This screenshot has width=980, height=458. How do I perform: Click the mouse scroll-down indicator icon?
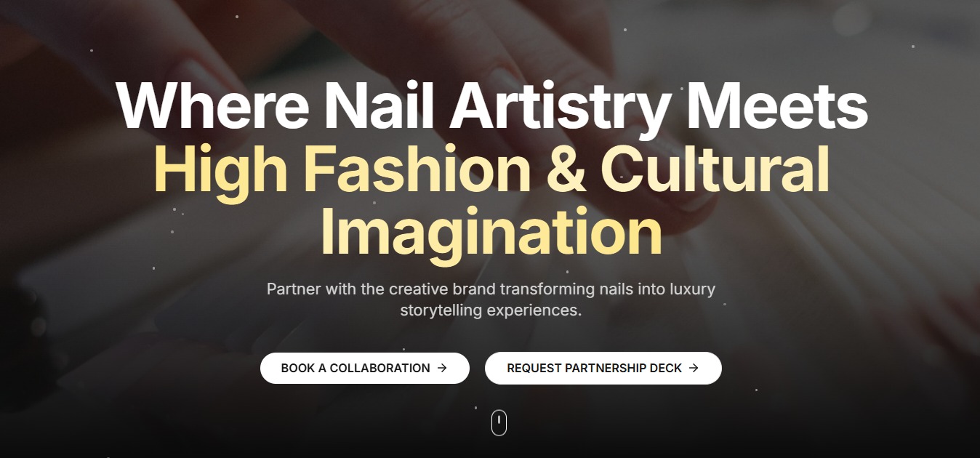(499, 422)
